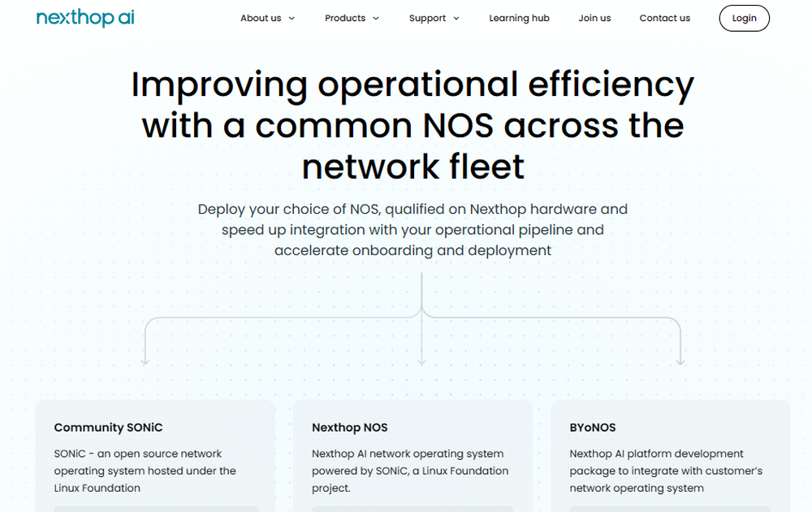Viewport: 812px width, 512px height.
Task: Go to the Learning hub page
Action: point(519,18)
